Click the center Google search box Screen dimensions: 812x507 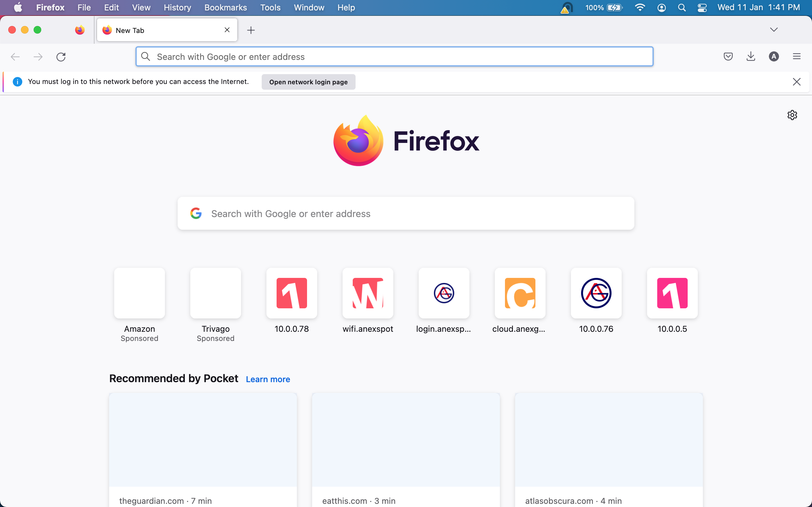pos(406,214)
